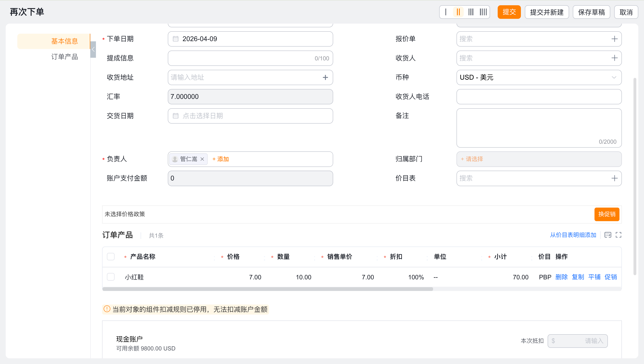The height and width of the screenshot is (364, 644).
Task: Click the orange 提交 button
Action: 509,12
